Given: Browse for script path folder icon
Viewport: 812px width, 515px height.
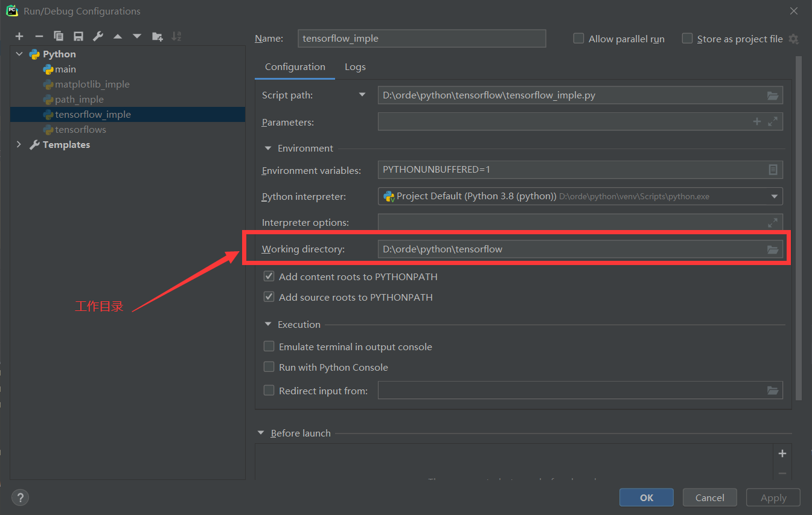Looking at the screenshot, I should [773, 95].
